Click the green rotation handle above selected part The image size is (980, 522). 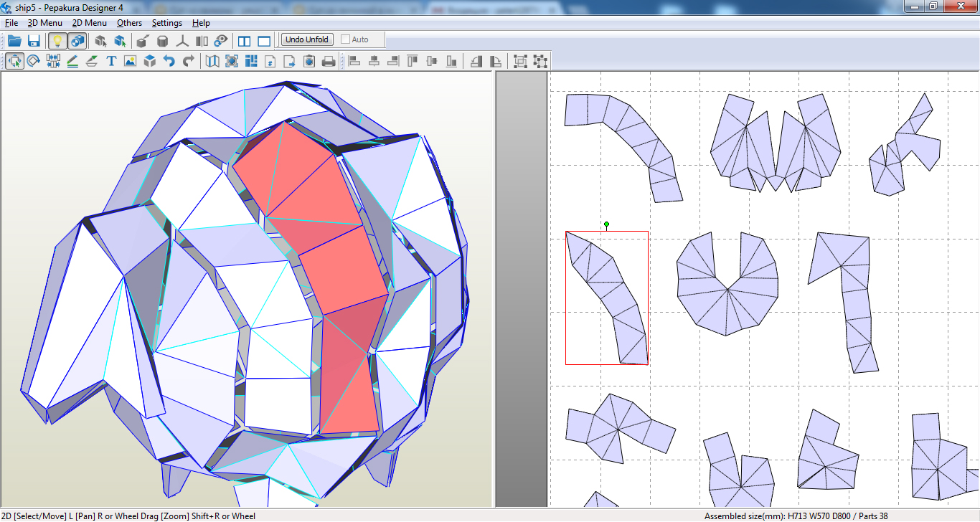(x=606, y=224)
